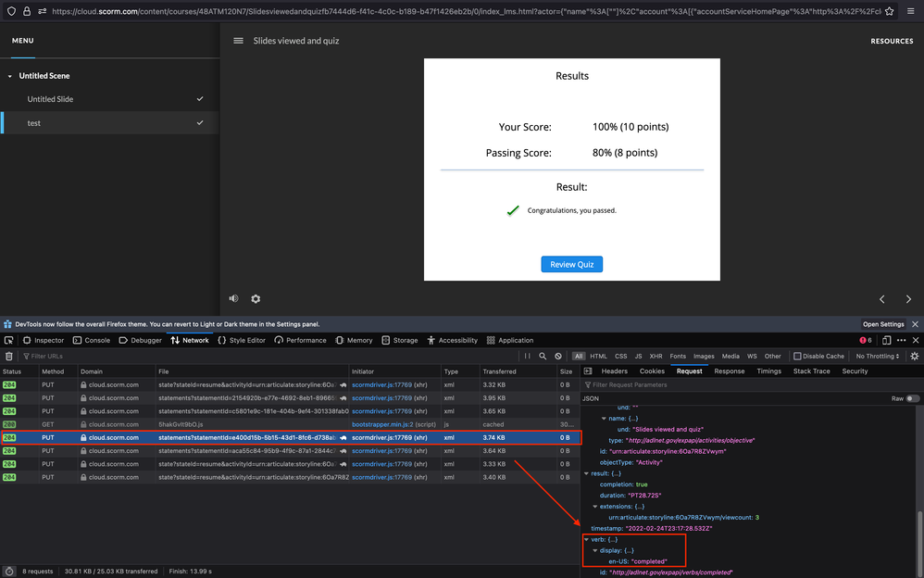Open the No Throttling dropdown
924x578 pixels.
[878, 356]
